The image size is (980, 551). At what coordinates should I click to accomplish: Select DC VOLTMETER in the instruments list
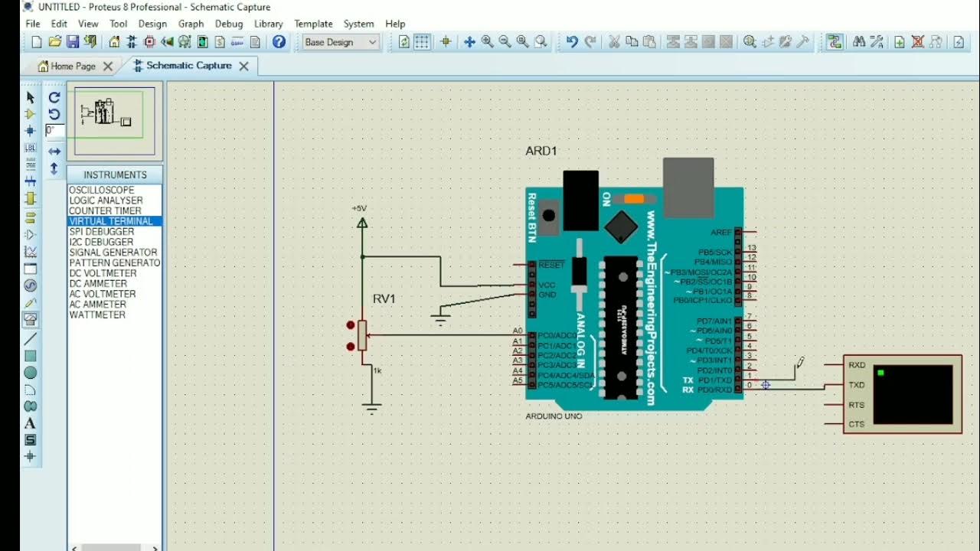click(115, 273)
